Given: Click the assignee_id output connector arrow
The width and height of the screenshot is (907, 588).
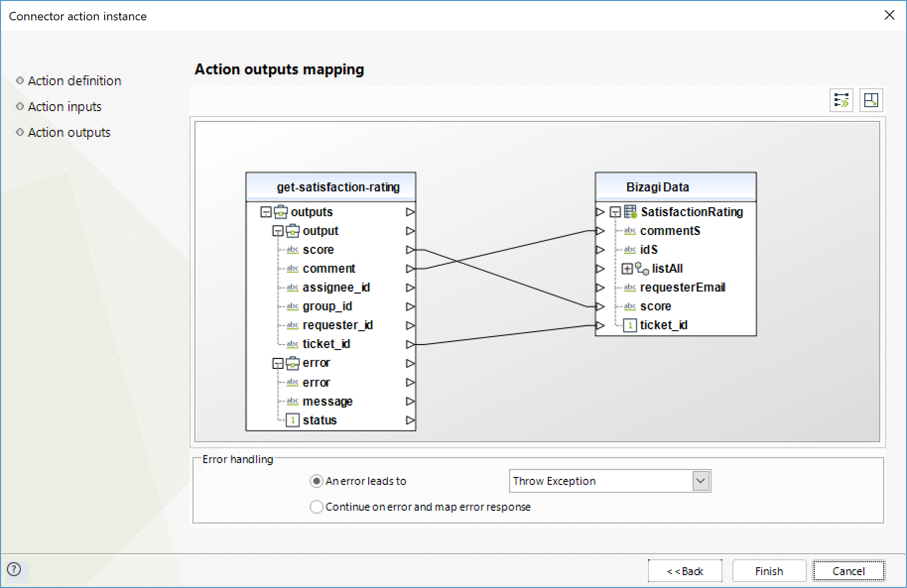Looking at the screenshot, I should (410, 288).
